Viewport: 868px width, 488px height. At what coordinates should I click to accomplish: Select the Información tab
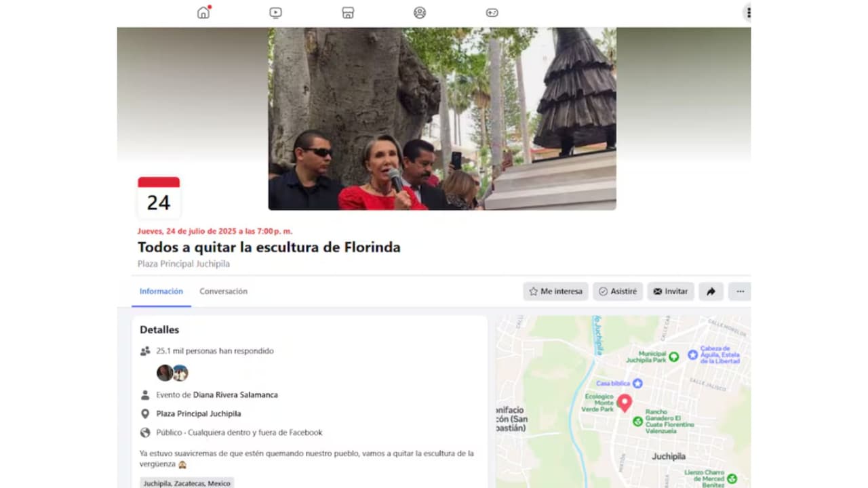click(161, 291)
